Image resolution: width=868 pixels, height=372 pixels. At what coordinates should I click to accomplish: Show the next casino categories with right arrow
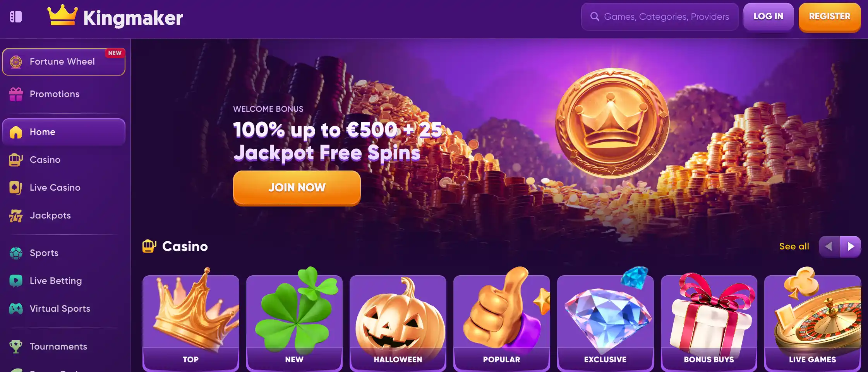click(851, 246)
